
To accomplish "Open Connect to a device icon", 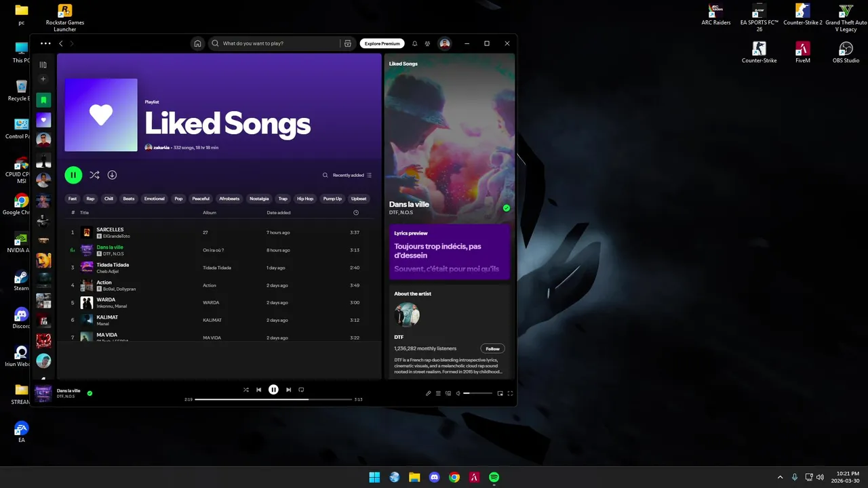I will 448,393.
